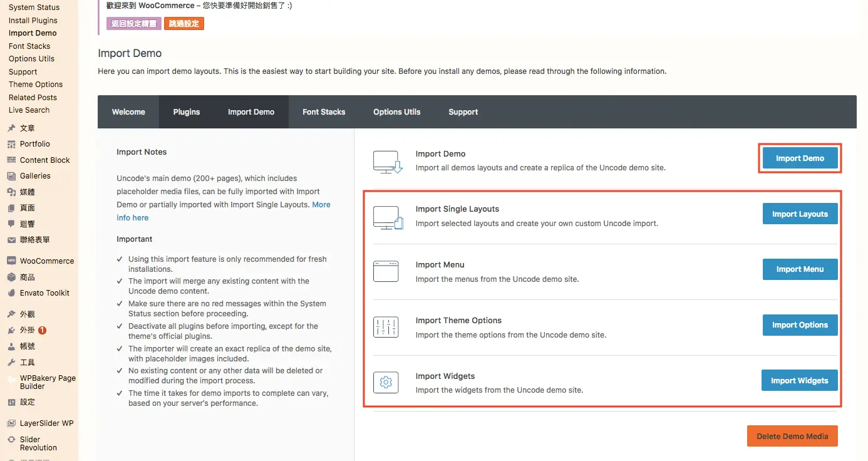Viewport: 868px width, 461px height.
Task: Click the Import Layouts button
Action: tap(800, 214)
